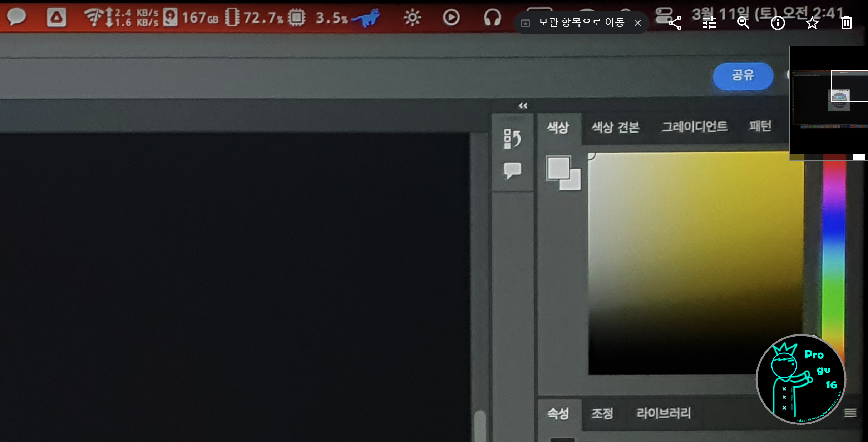
Task: Open the History panel icon
Action: tap(512, 139)
